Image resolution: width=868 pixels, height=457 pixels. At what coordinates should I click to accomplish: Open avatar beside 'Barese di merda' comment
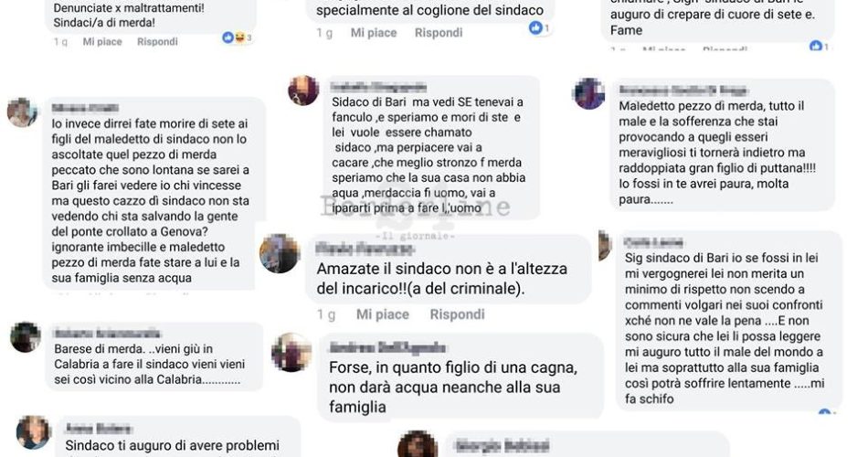click(26, 336)
